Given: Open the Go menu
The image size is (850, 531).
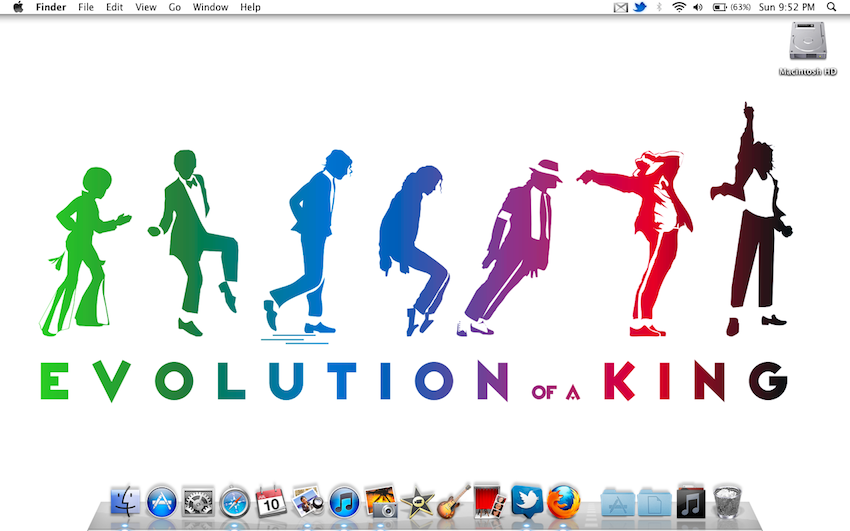Looking at the screenshot, I should click(x=175, y=7).
